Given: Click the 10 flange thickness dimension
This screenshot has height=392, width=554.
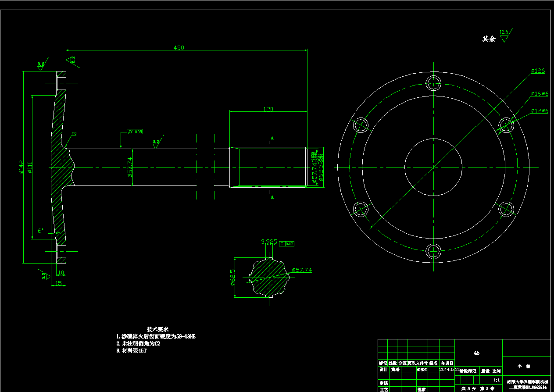Looking at the screenshot, I should point(61,273).
